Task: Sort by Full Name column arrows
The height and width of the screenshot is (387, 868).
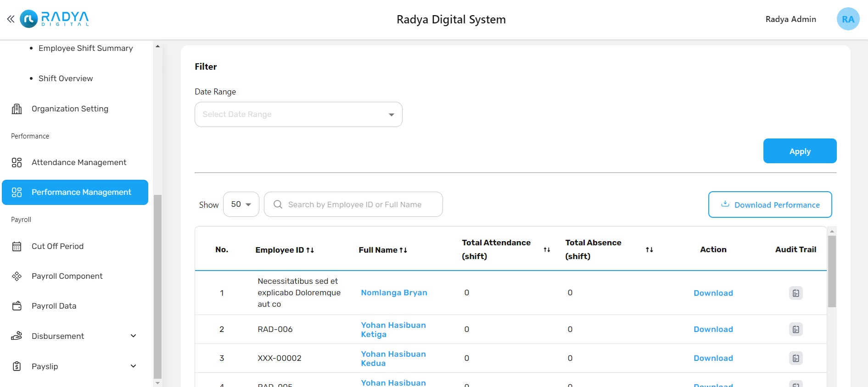Action: pos(403,250)
